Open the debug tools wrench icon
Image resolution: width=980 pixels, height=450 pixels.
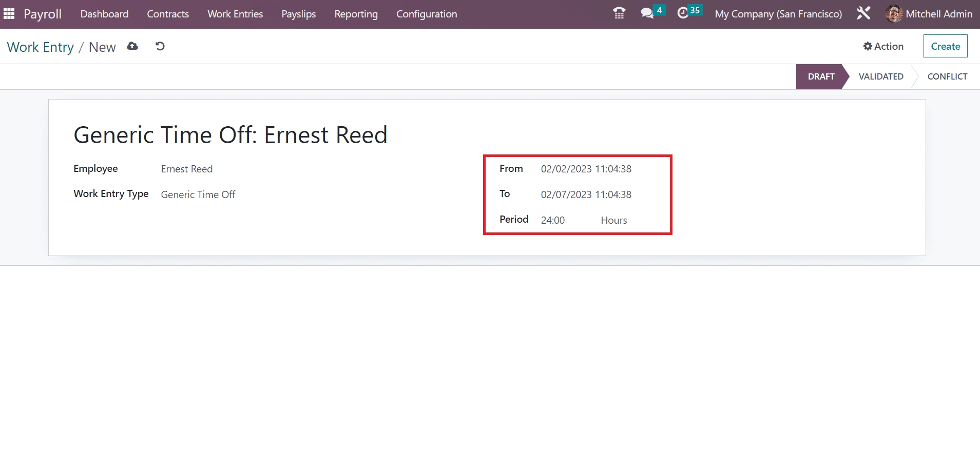coord(863,14)
